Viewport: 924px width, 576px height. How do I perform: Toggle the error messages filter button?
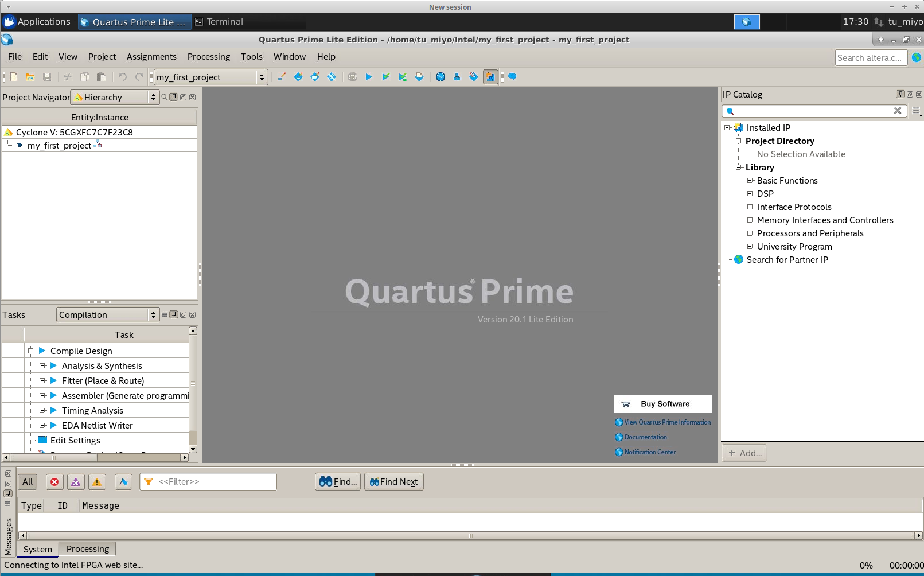click(54, 482)
